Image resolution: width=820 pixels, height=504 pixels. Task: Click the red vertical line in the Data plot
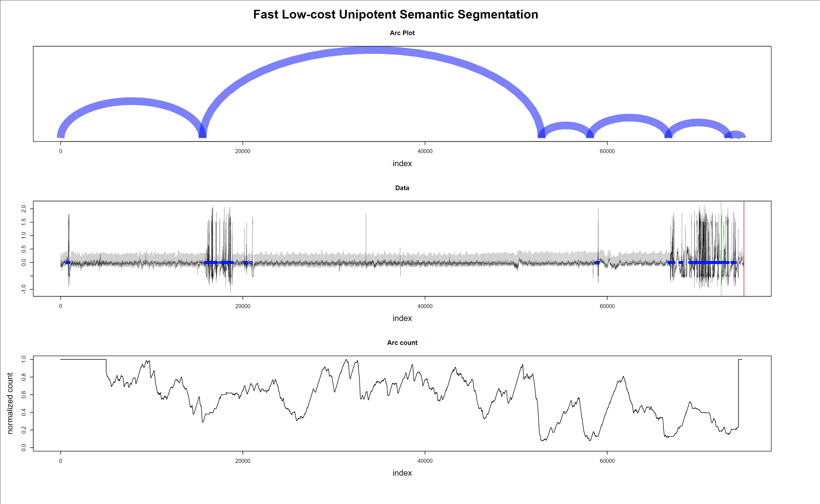744,248
